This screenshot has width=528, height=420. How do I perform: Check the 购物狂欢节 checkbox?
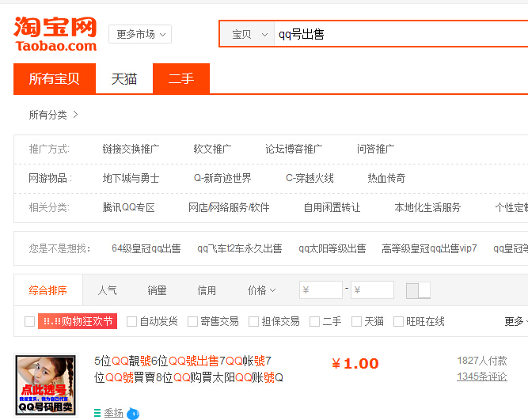coord(29,321)
